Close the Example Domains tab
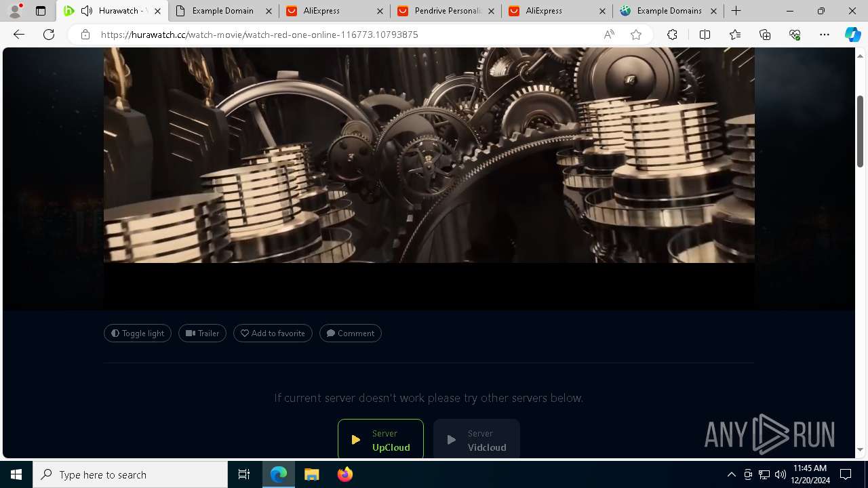868x488 pixels. click(x=713, y=11)
